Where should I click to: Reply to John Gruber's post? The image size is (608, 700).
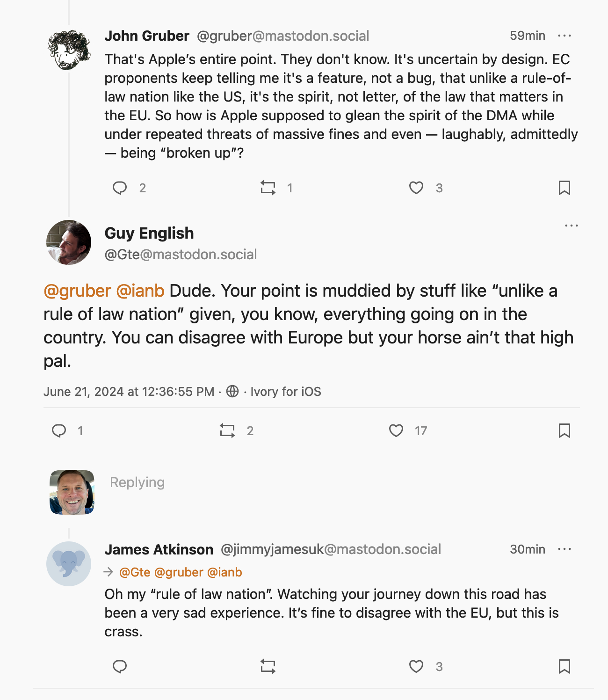[x=120, y=188]
